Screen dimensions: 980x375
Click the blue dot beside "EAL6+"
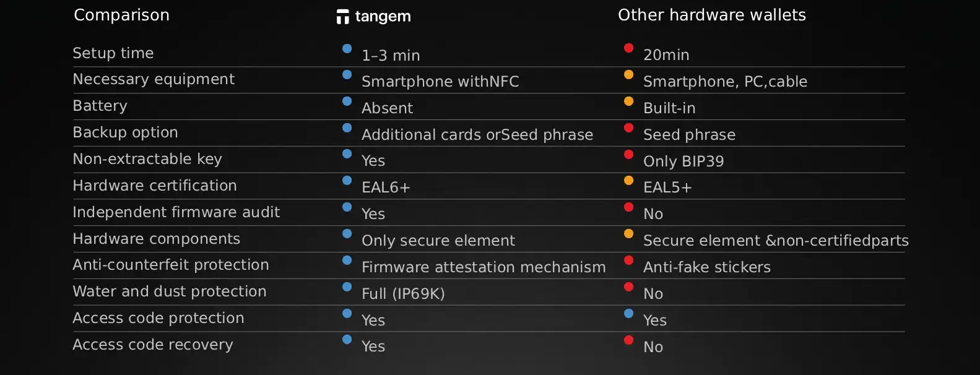347,181
